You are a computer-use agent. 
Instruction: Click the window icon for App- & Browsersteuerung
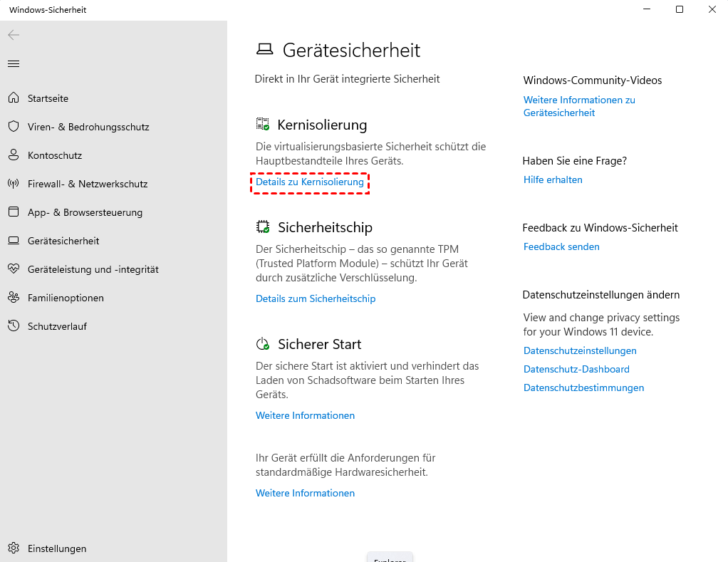(x=14, y=212)
